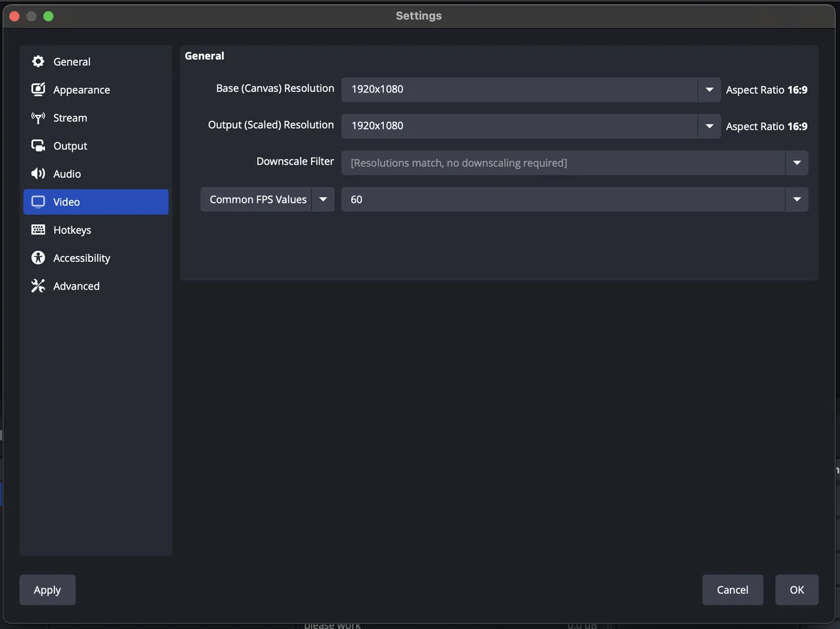Open the Downscale Filter dropdown

coord(575,163)
